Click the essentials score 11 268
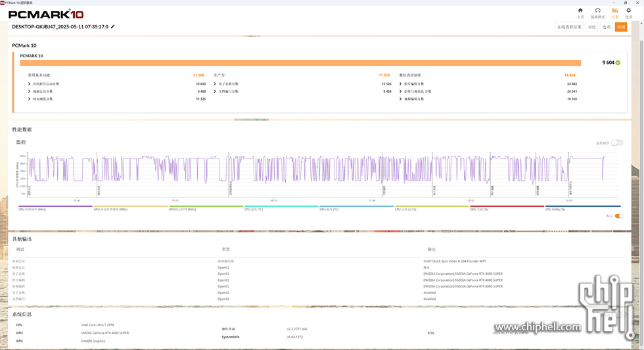 click(x=198, y=75)
